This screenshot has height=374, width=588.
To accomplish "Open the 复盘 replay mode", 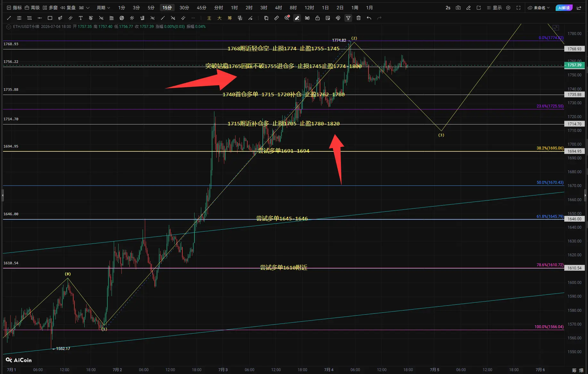I will coord(68,8).
